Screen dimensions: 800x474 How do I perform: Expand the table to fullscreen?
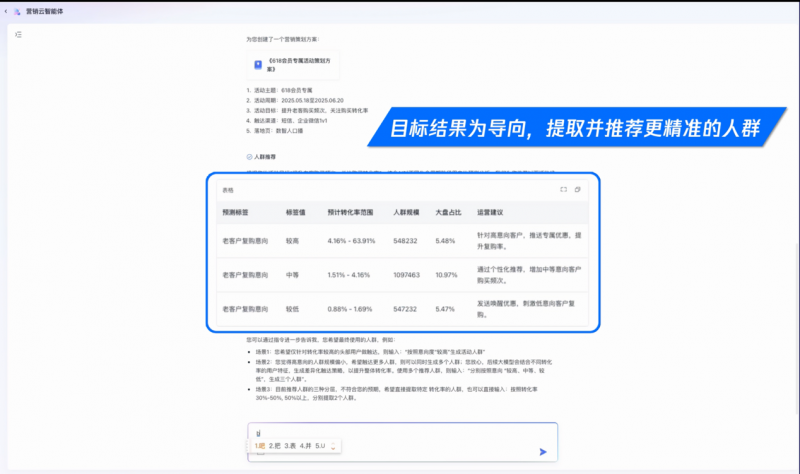pyautogui.click(x=563, y=189)
